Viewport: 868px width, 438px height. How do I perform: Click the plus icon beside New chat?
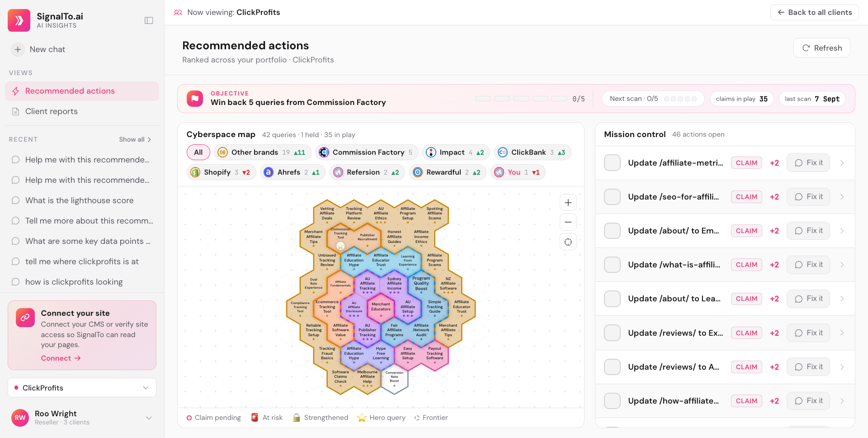click(x=18, y=49)
